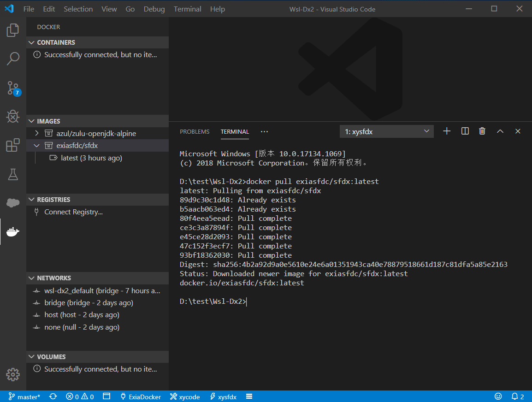Open the View menu
The width and height of the screenshot is (532, 402).
point(109,9)
